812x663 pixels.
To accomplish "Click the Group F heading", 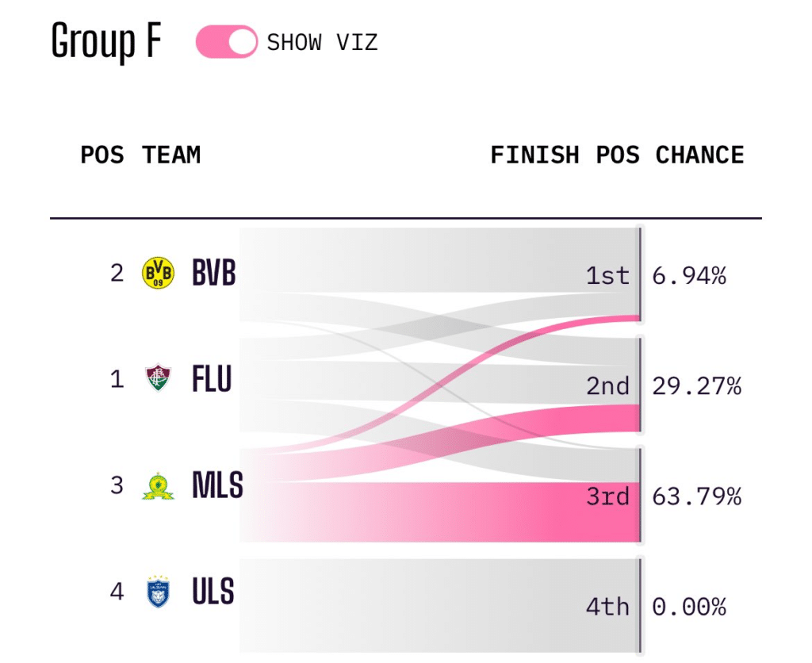I will [106, 41].
